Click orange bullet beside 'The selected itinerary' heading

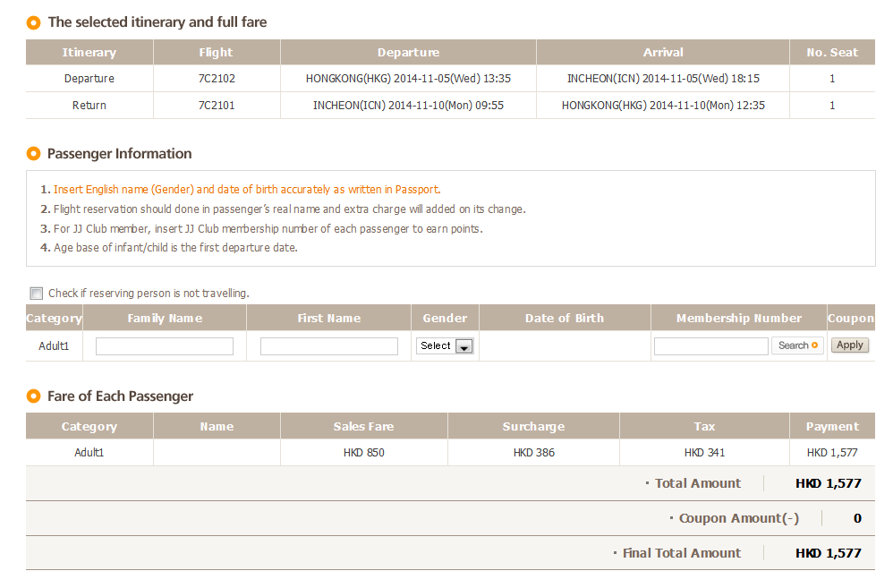[33, 22]
